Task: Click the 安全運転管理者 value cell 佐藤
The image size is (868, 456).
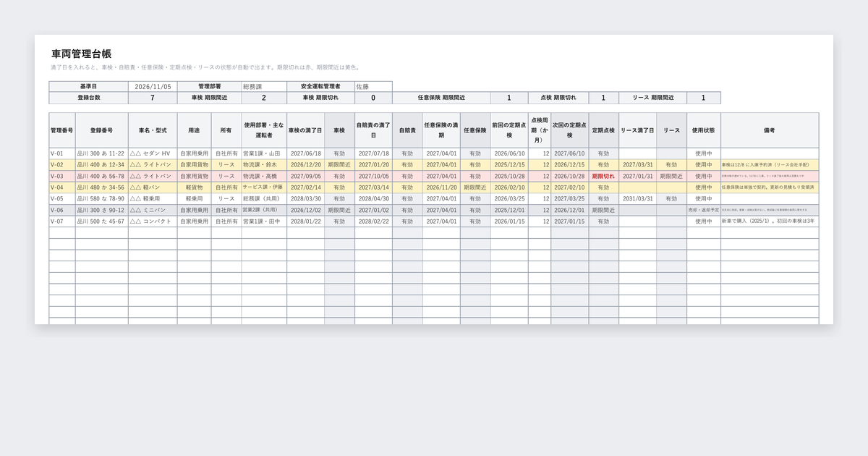Action: click(373, 86)
